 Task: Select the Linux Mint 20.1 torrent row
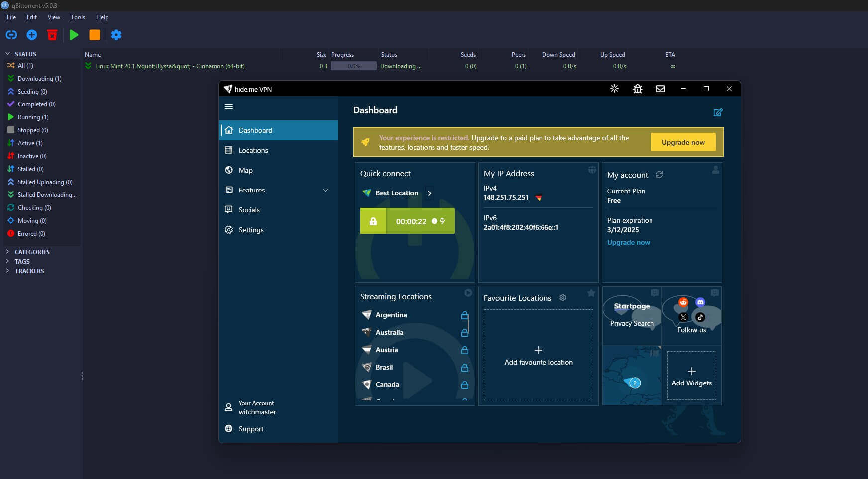tap(381, 66)
